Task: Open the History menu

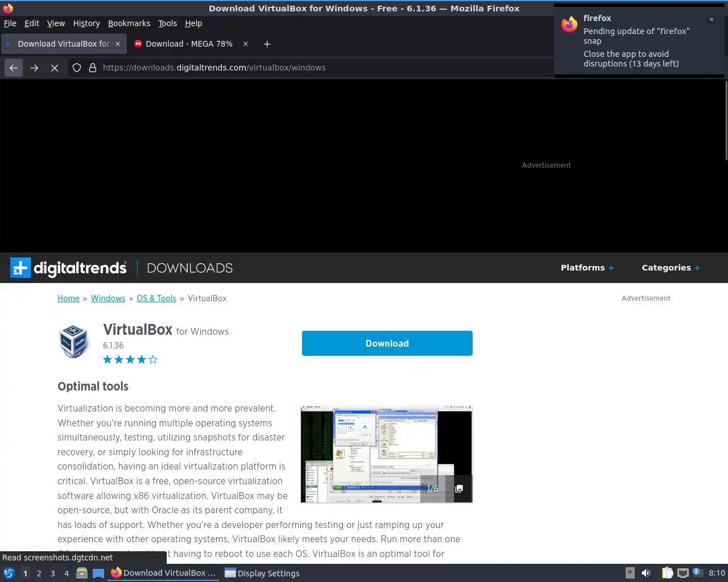Action: [86, 23]
